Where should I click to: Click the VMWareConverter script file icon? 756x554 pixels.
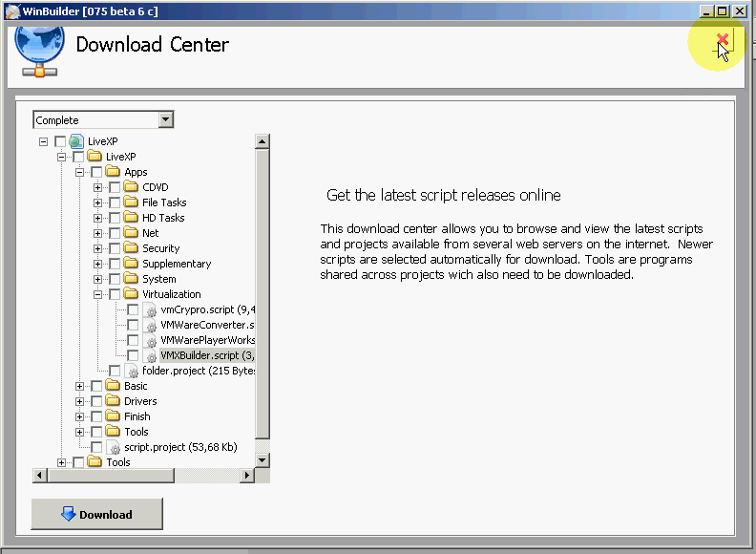pos(150,326)
